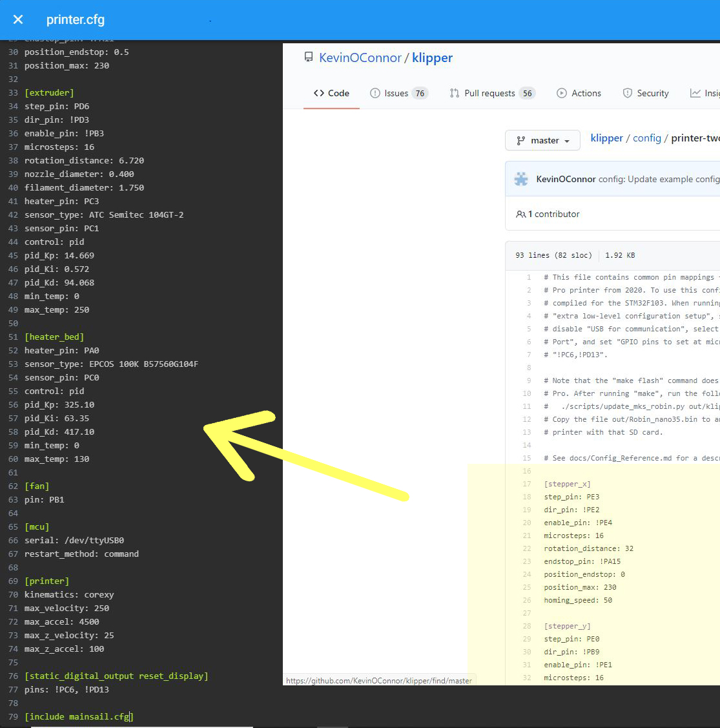Click the Insights graph icon
Image resolution: width=720 pixels, height=728 pixels.
(x=695, y=93)
